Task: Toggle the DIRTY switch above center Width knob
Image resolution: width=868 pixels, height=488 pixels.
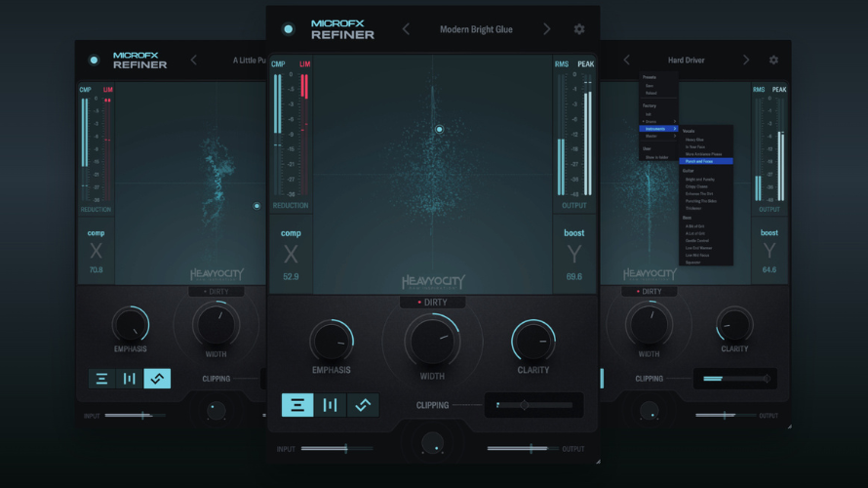Action: tap(432, 303)
